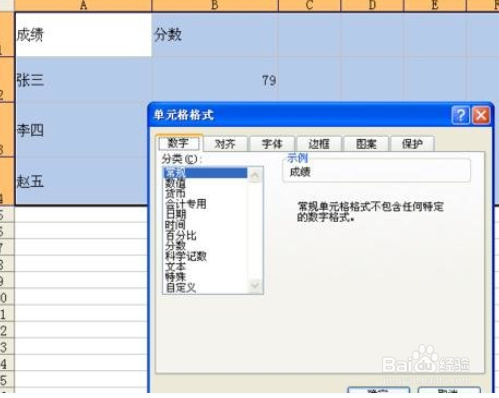Select 特殊 category

click(x=205, y=277)
